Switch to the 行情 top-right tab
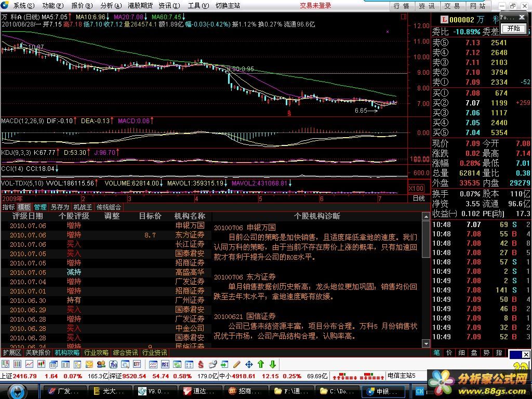532x399 pixels. (x=402, y=6)
